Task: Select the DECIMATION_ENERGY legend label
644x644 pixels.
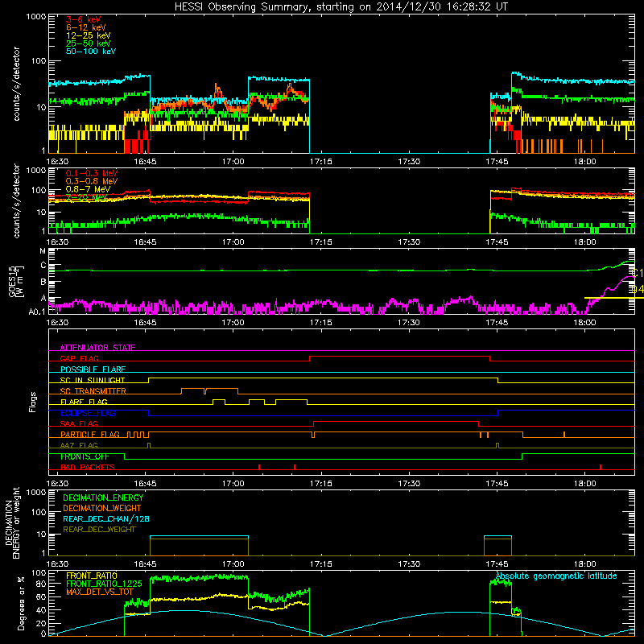Action: tap(103, 497)
